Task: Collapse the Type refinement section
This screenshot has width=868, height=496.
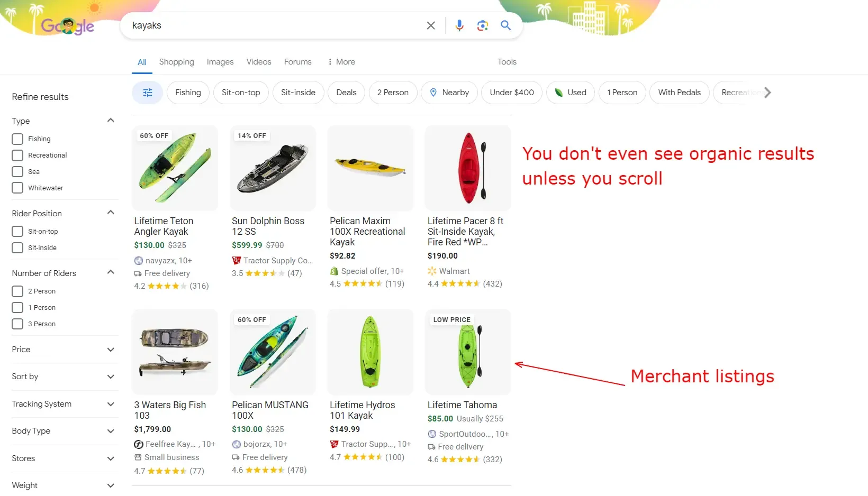Action: coord(111,121)
